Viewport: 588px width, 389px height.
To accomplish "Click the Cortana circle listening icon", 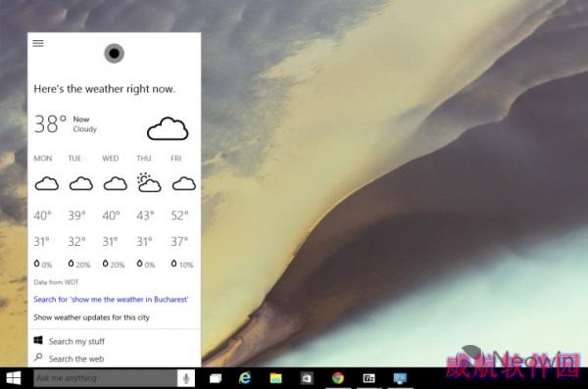I will pos(114,53).
